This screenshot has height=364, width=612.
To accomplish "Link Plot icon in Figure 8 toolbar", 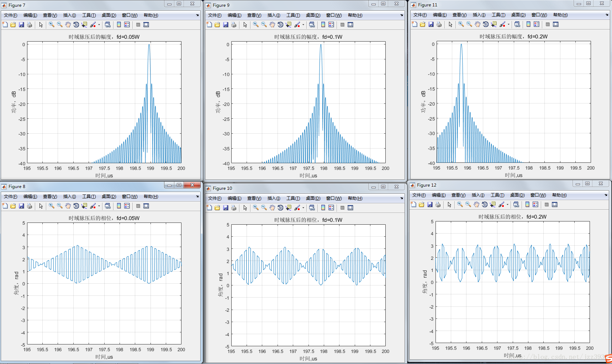I will click(x=108, y=206).
